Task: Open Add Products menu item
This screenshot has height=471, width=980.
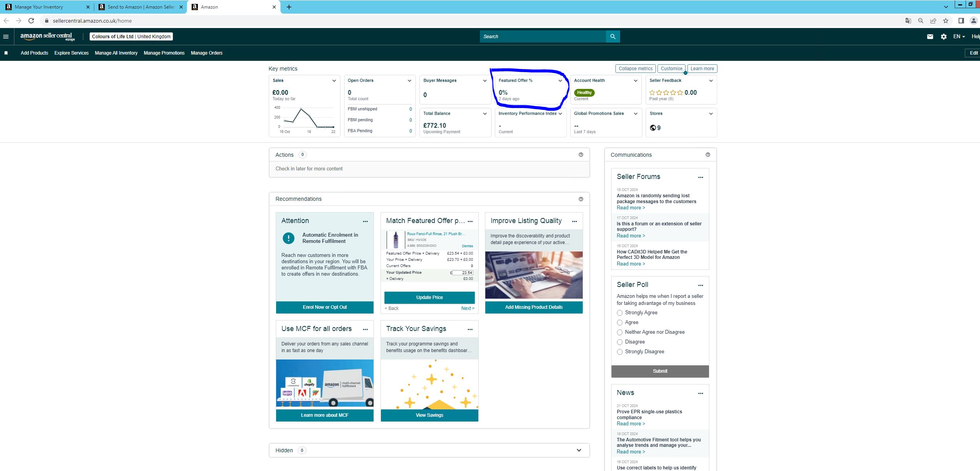Action: pos(34,53)
